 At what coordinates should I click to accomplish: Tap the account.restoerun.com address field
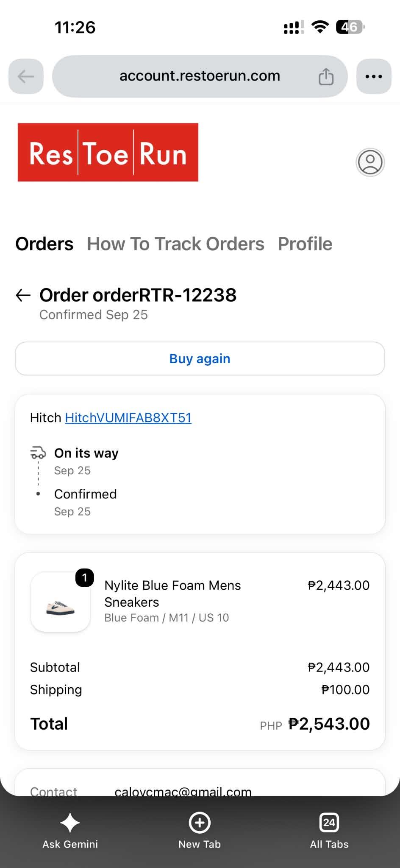point(200,76)
